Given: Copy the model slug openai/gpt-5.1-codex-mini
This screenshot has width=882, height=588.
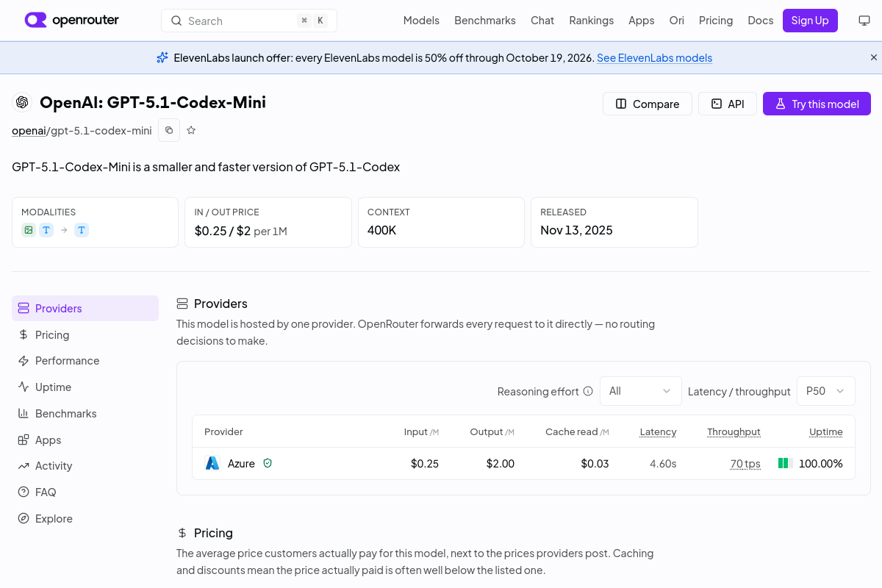Looking at the screenshot, I should point(169,130).
